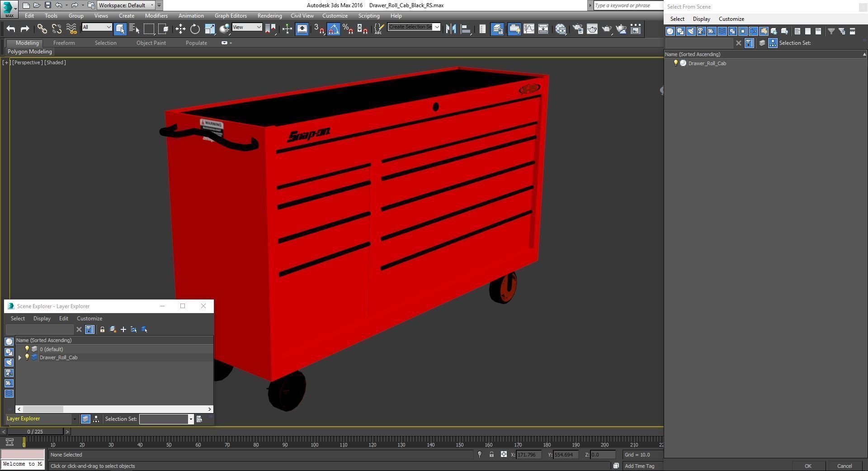Open Select by Name dialog

[x=134, y=29]
